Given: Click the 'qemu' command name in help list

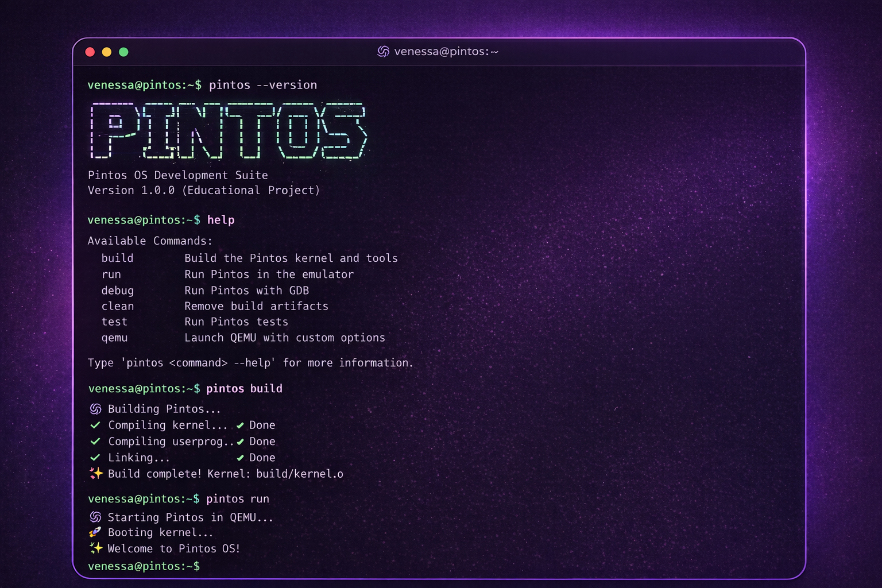Looking at the screenshot, I should (x=114, y=338).
